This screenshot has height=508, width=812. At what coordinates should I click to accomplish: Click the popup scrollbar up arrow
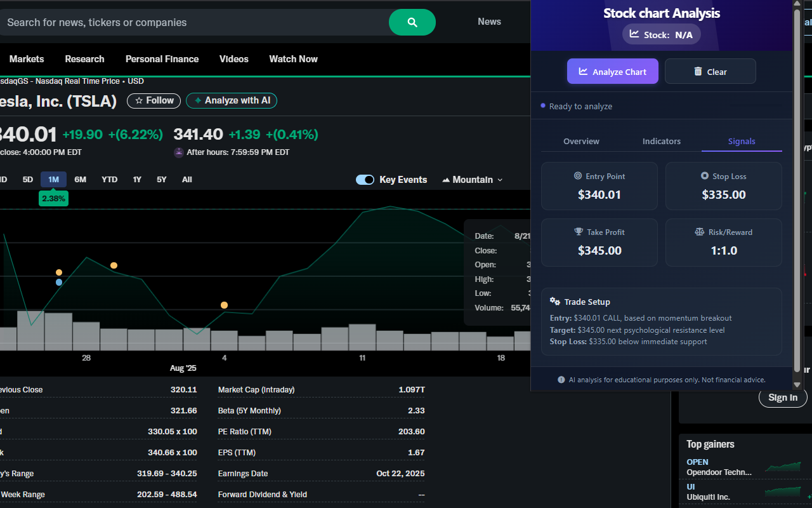click(797, 4)
